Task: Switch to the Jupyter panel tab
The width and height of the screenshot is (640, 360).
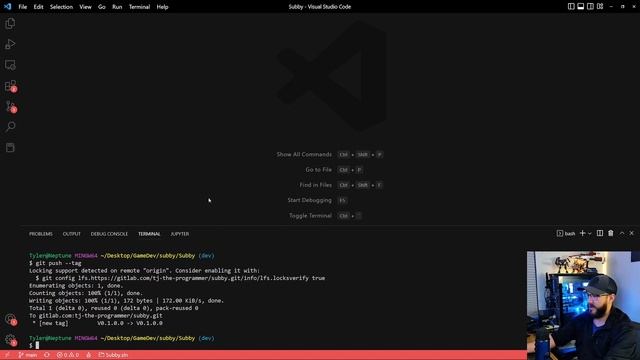Action: point(180,234)
